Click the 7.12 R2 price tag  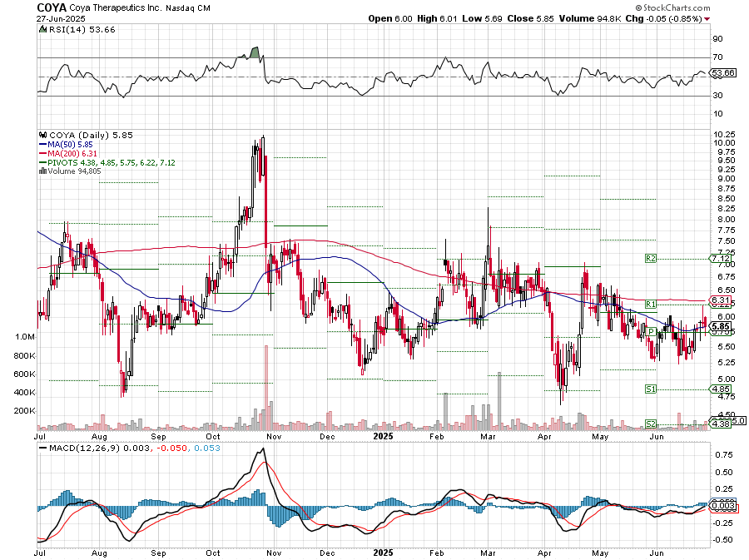tap(721, 258)
